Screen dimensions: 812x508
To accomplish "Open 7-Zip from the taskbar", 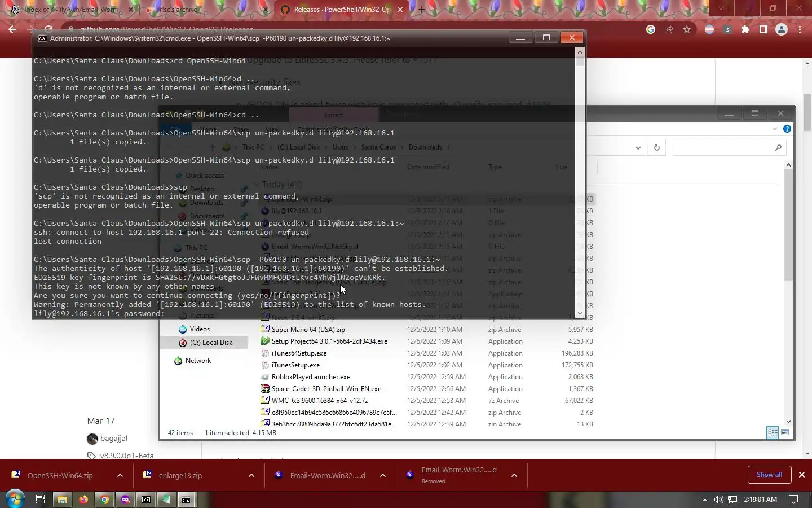I will pos(146,500).
